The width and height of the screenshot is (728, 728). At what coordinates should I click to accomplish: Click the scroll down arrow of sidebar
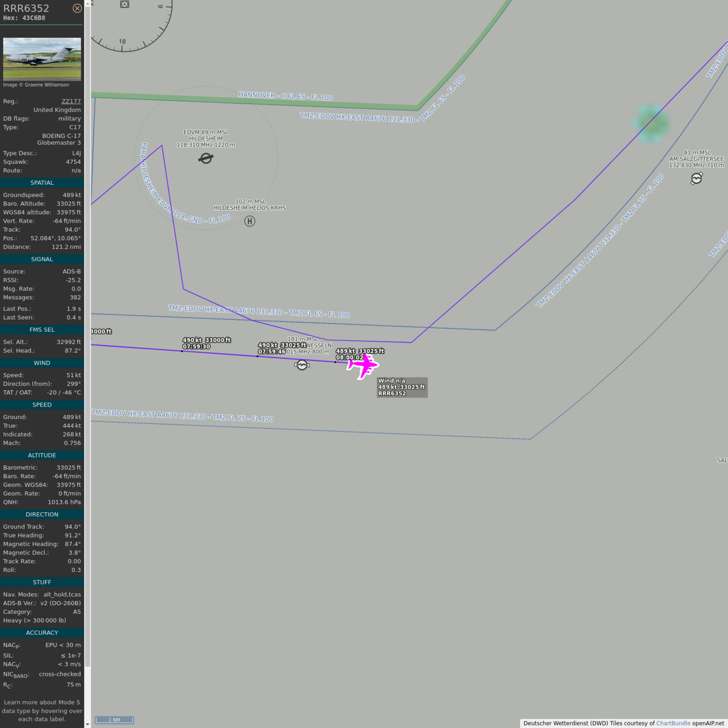(87, 724)
